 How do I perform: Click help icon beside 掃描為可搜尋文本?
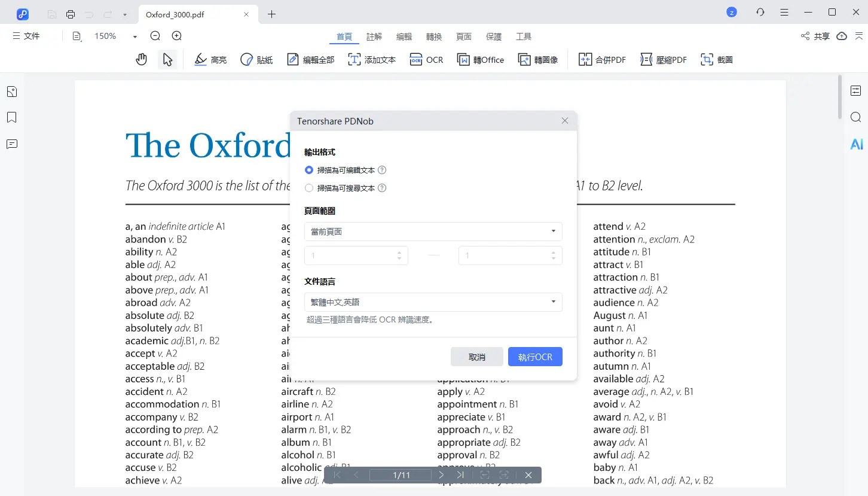[x=382, y=188]
